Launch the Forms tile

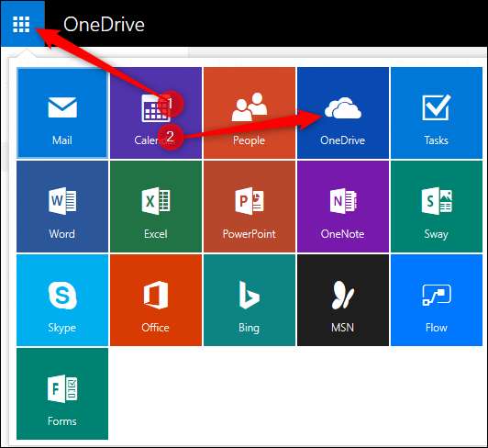click(x=62, y=394)
